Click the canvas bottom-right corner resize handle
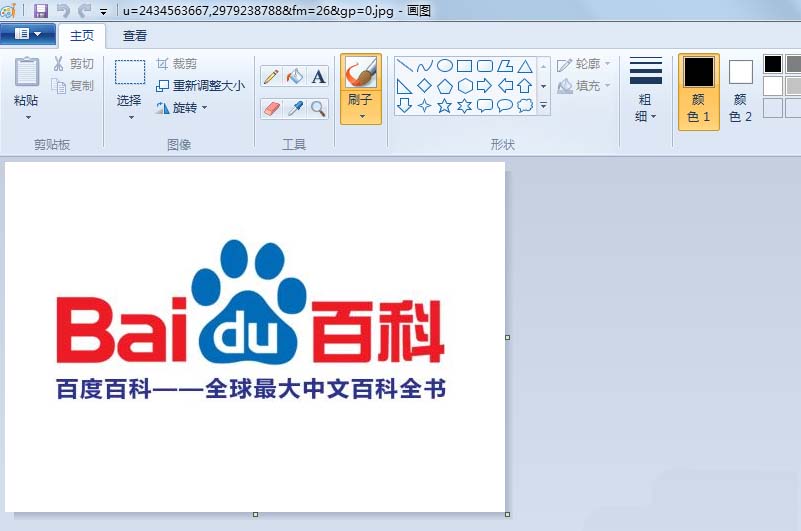The image size is (801, 531). [507, 514]
